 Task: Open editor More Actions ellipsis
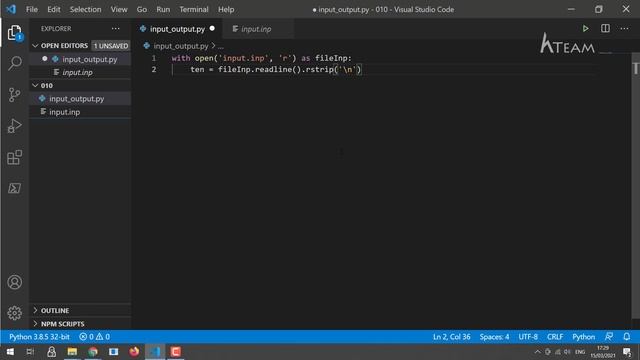[624, 29]
